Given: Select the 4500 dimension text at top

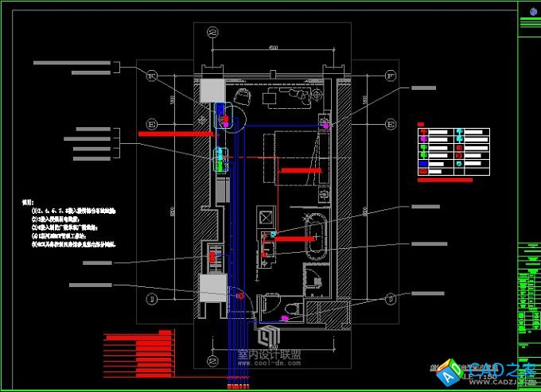Looking at the screenshot, I should tap(273, 49).
